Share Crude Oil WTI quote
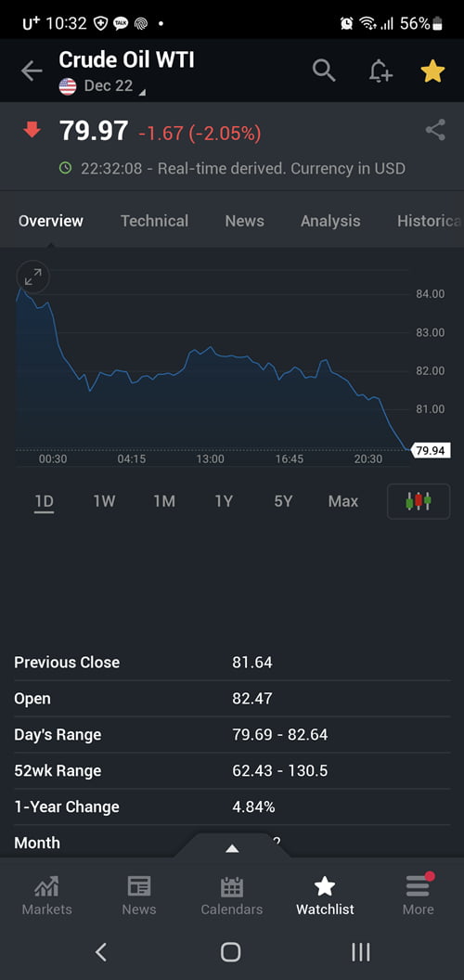 tap(435, 130)
